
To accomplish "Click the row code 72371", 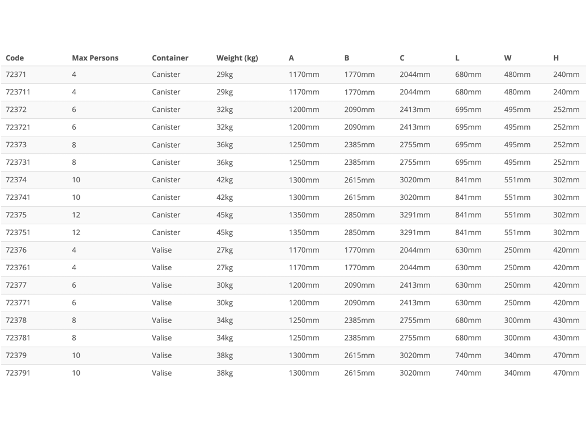I will (16, 74).
